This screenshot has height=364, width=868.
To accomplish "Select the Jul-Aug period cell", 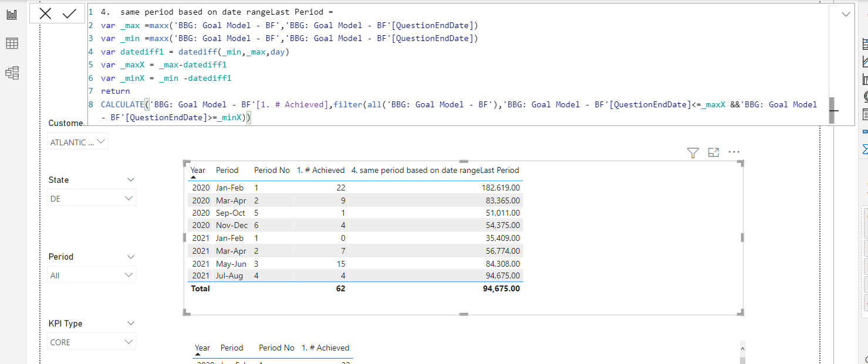I will tap(229, 275).
